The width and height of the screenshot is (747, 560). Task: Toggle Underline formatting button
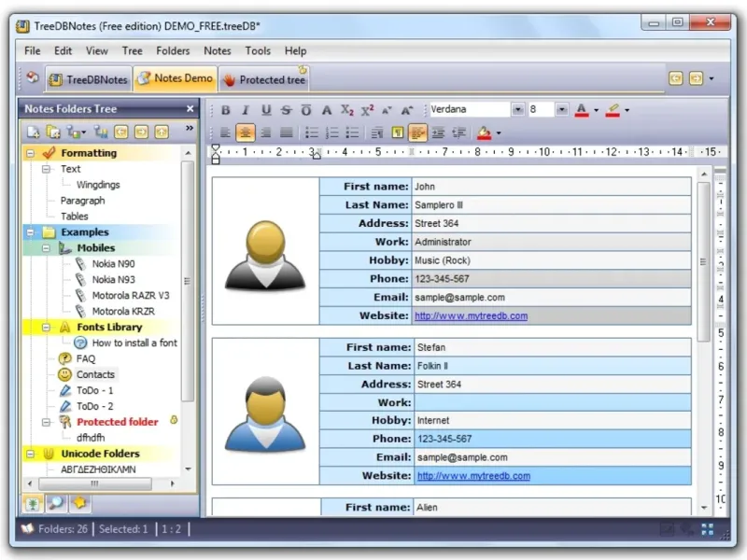tap(266, 110)
